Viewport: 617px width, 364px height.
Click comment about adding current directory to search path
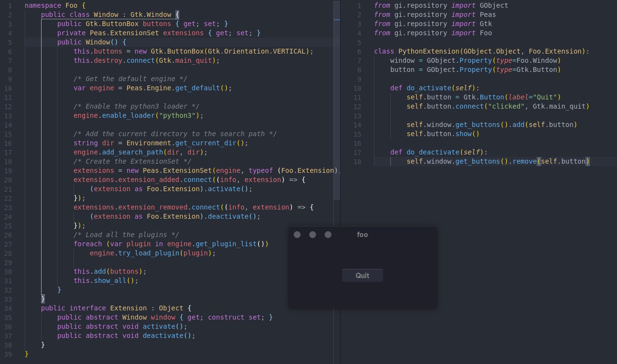click(x=175, y=134)
